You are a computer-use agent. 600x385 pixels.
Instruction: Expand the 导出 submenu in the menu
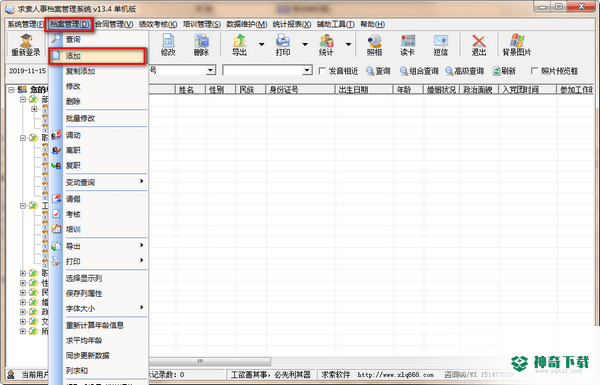coord(99,246)
